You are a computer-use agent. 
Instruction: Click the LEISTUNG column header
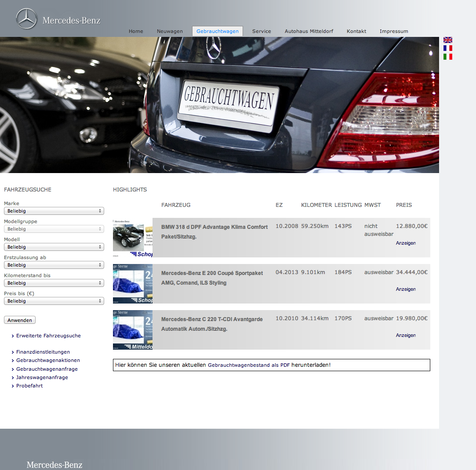348,205
